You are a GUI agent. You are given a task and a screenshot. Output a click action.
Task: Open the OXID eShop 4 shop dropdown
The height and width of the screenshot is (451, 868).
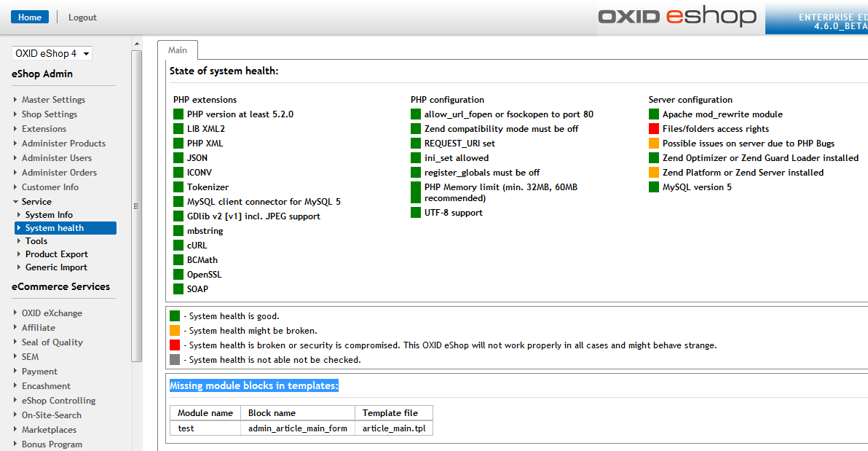pos(52,53)
